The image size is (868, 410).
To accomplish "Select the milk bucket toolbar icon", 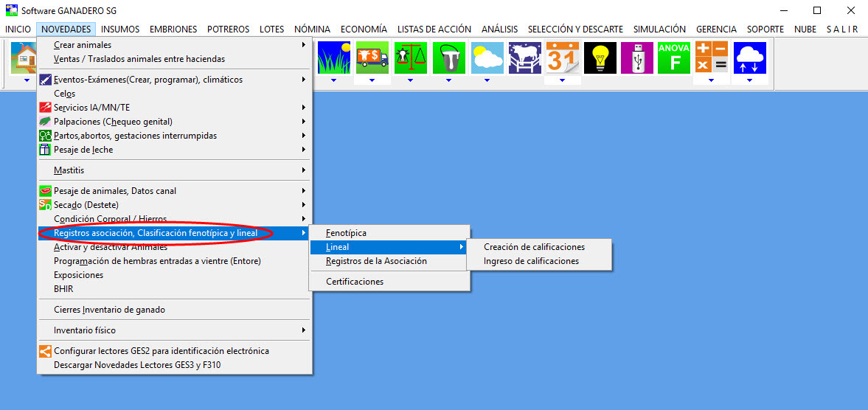I will (x=448, y=58).
